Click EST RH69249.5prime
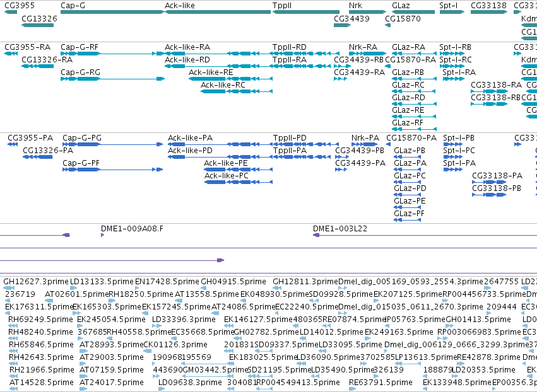The height and width of the screenshot is (392, 537). (13, 326)
